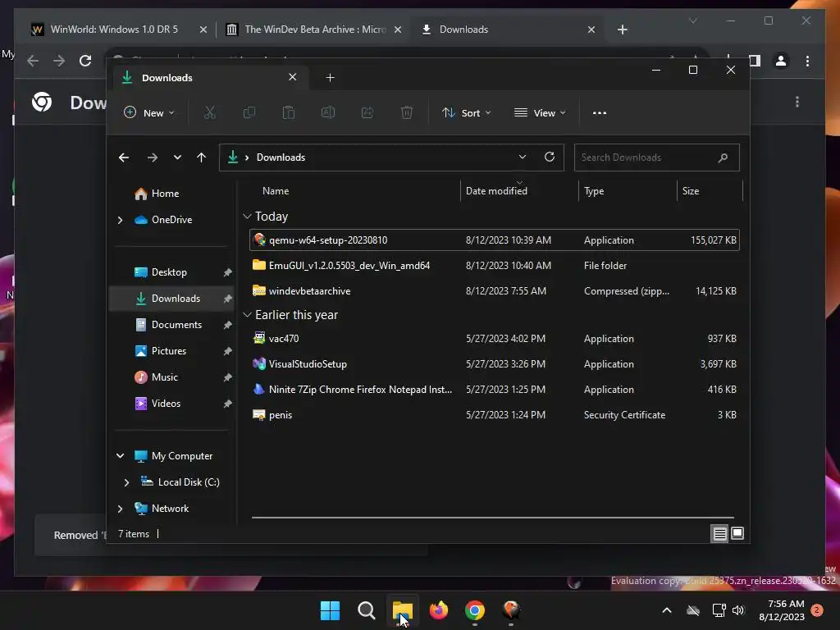Screen dimensions: 840x630
Task: Collapse the My Computer tree node
Action: click(120, 456)
